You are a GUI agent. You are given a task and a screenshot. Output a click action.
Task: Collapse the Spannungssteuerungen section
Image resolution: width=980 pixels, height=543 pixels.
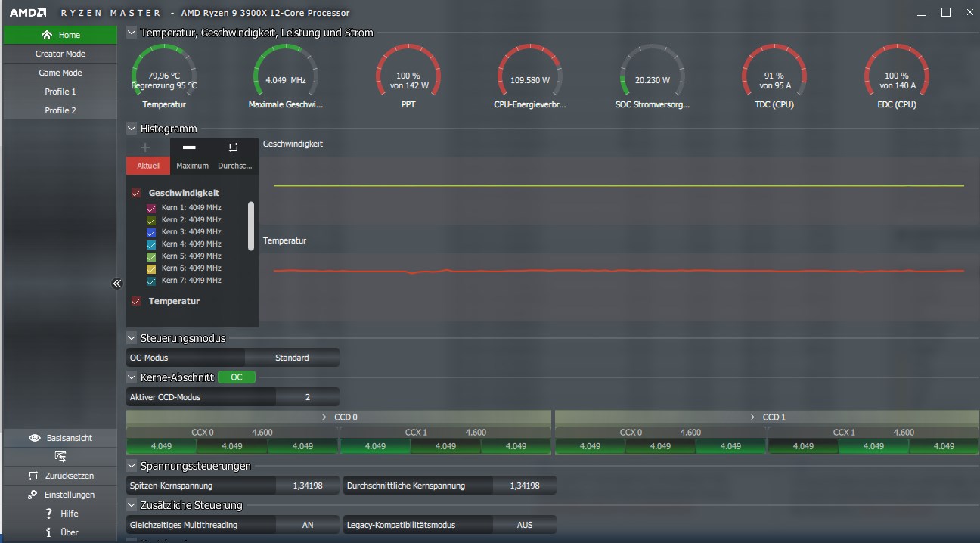coord(132,466)
